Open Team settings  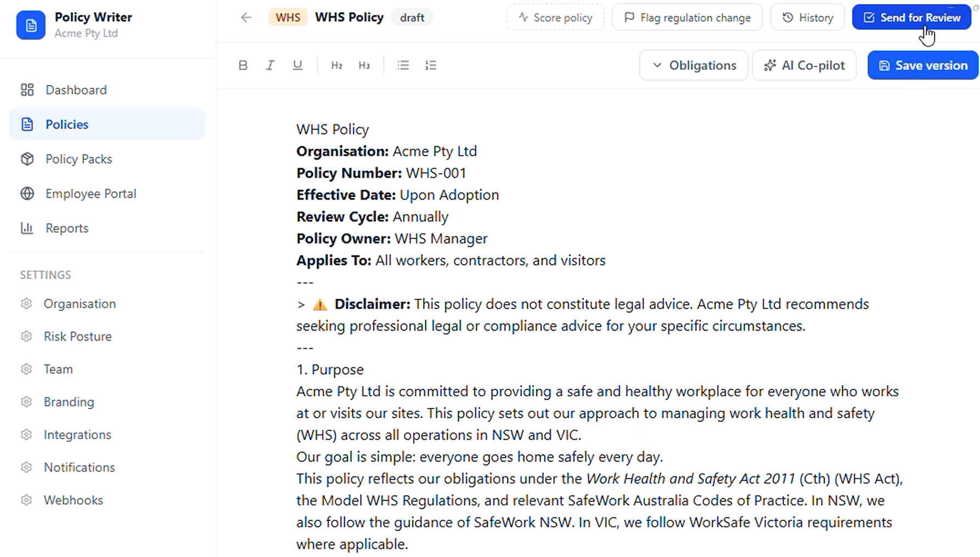click(107, 370)
